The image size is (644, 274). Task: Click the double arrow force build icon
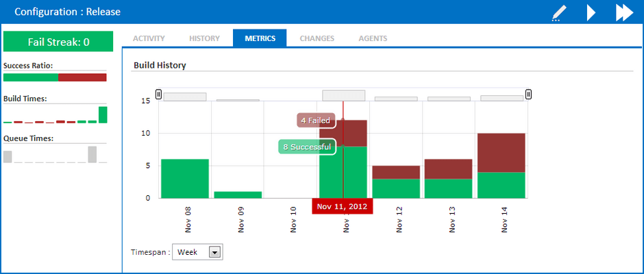pyautogui.click(x=624, y=12)
